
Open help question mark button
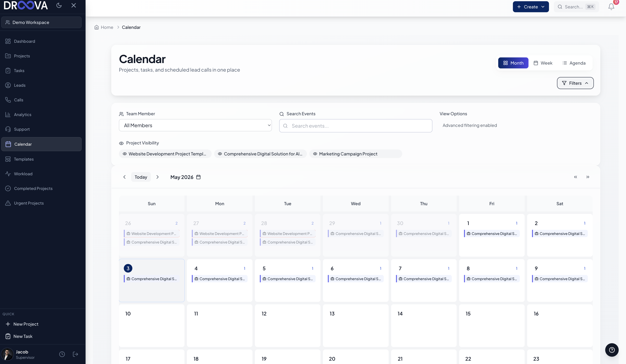pyautogui.click(x=612, y=350)
